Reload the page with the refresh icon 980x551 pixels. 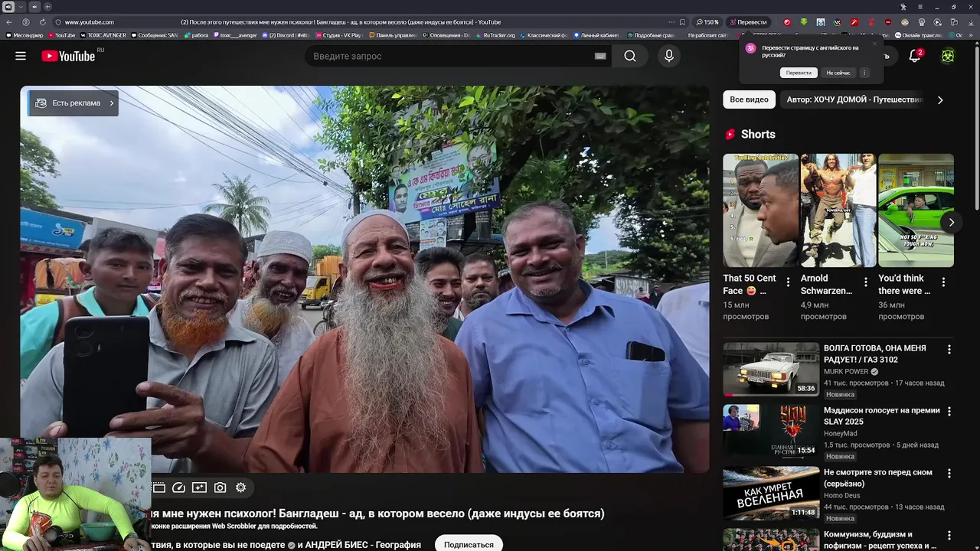click(x=42, y=22)
